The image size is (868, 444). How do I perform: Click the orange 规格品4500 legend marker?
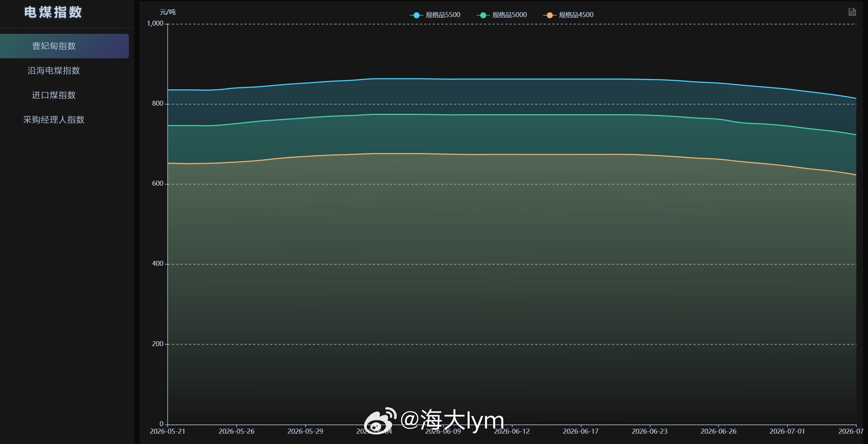(549, 15)
